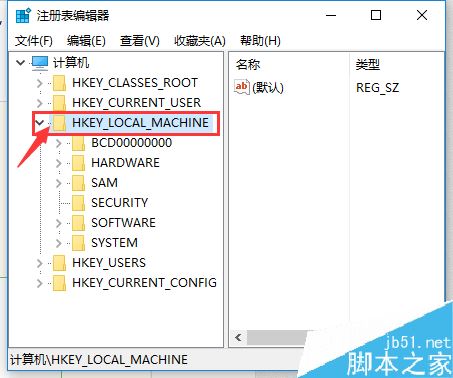Click the SECURITY folder icon

78,203
